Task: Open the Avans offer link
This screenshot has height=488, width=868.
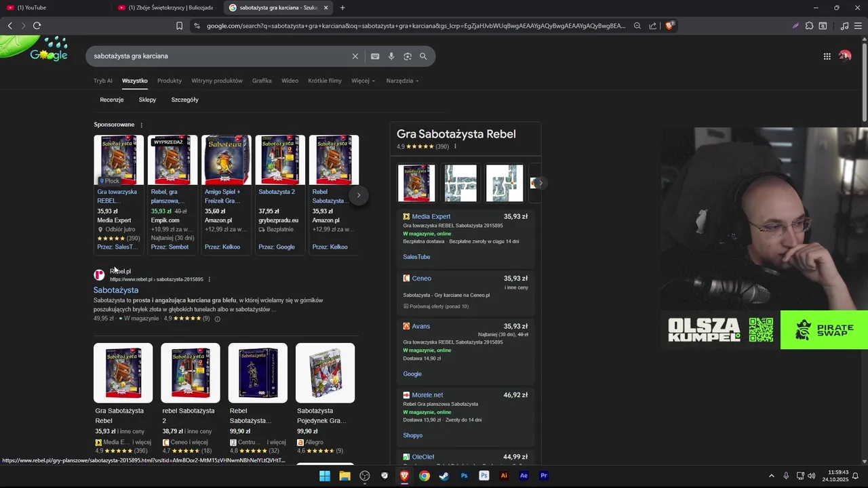Action: pyautogui.click(x=421, y=326)
